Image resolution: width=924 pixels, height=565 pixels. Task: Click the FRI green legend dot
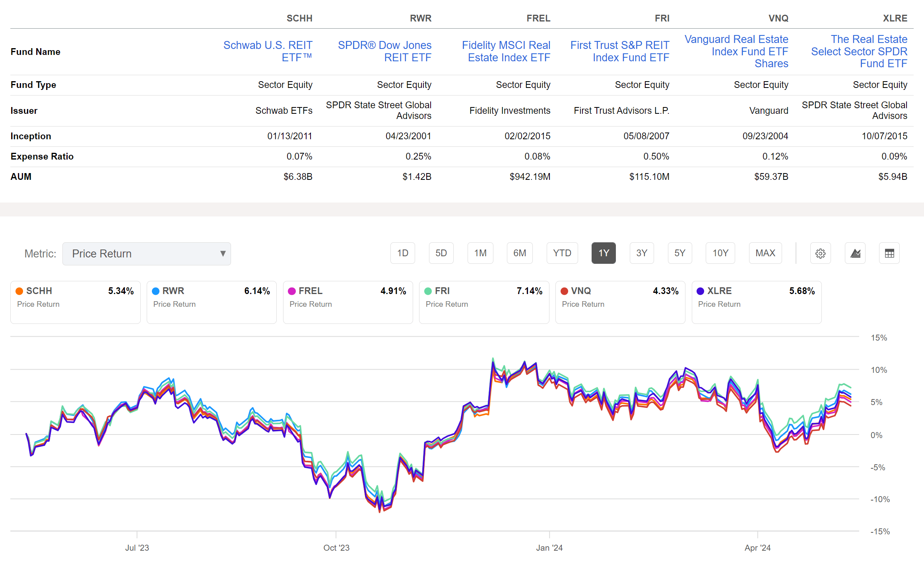coord(428,291)
